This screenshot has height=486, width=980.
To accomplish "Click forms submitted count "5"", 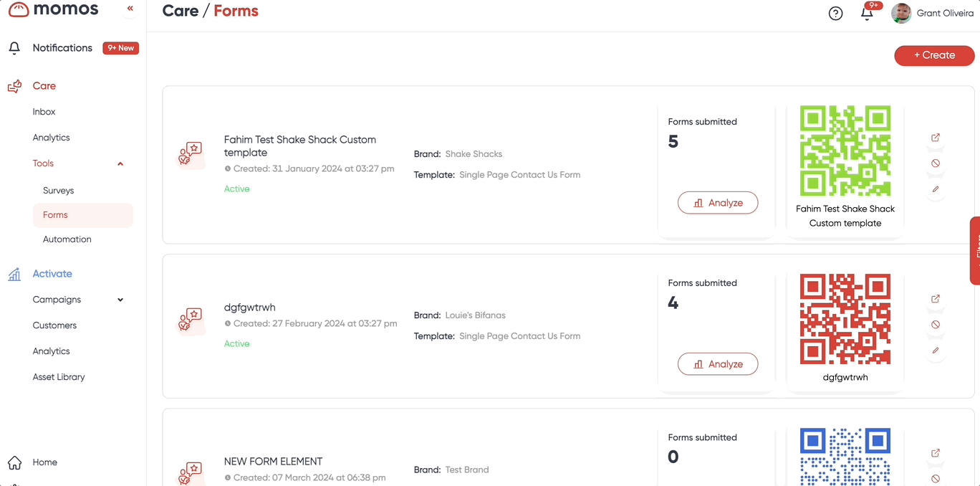I will (x=673, y=142).
